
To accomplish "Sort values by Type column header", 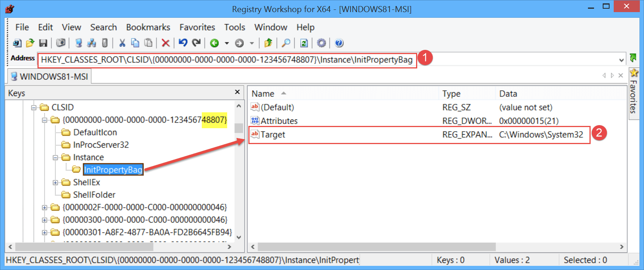I will point(451,93).
